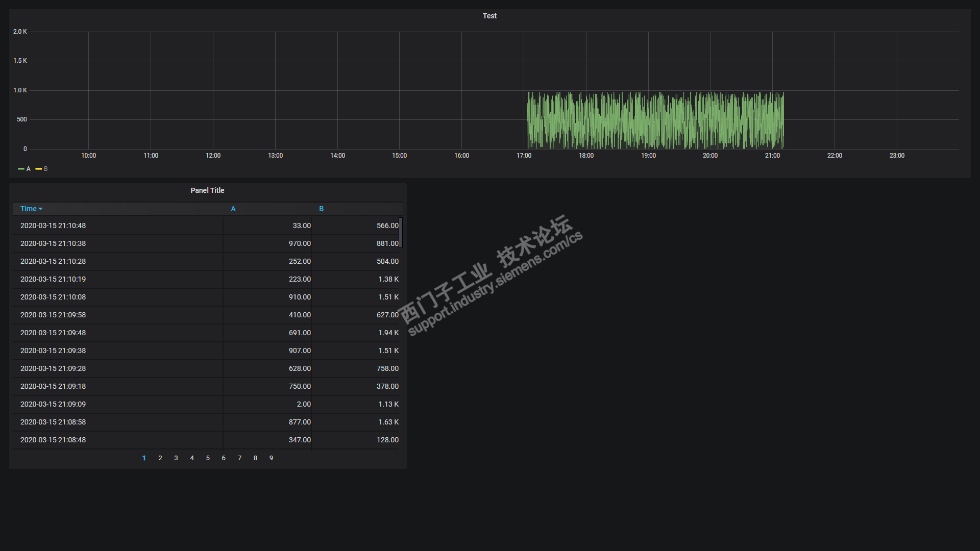Open the Test panel title menu

(489, 16)
